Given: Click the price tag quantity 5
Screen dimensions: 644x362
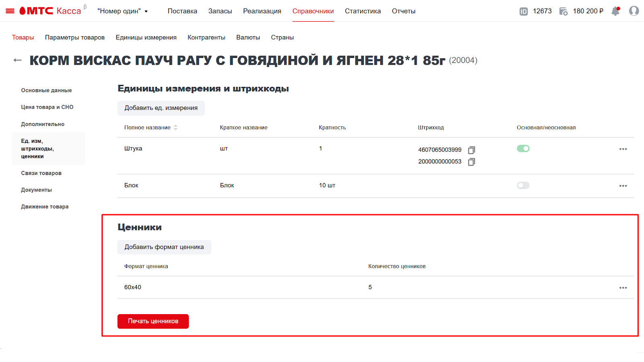Looking at the screenshot, I should [370, 287].
